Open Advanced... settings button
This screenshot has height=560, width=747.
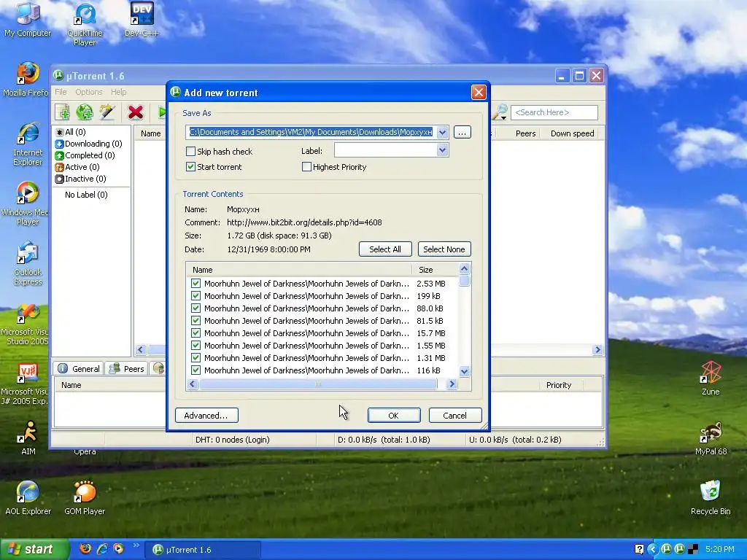206,415
